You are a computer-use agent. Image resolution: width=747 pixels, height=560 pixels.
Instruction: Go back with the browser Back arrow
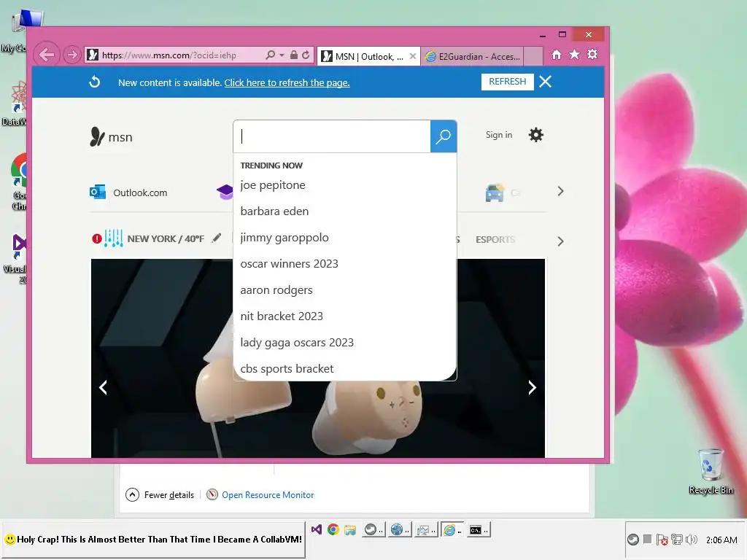(47, 55)
